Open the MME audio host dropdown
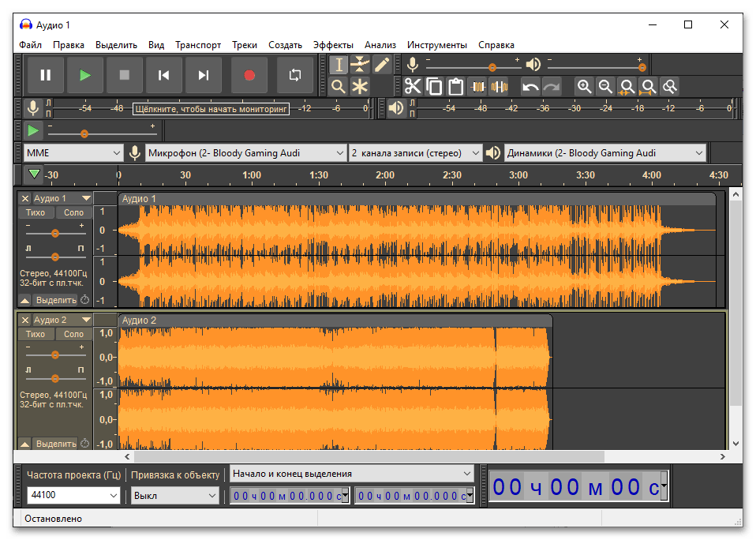756x540 pixels. pos(73,153)
